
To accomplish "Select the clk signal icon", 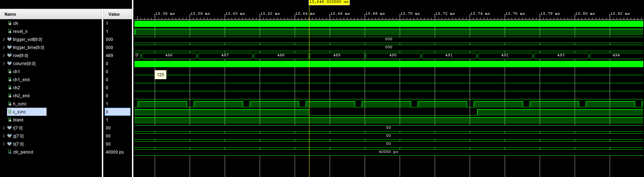I will [x=9, y=23].
